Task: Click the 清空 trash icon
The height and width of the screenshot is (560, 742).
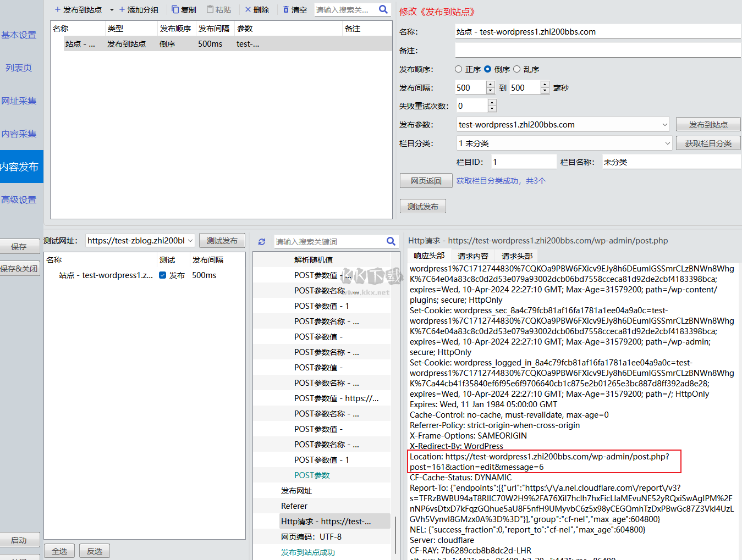Action: (286, 10)
